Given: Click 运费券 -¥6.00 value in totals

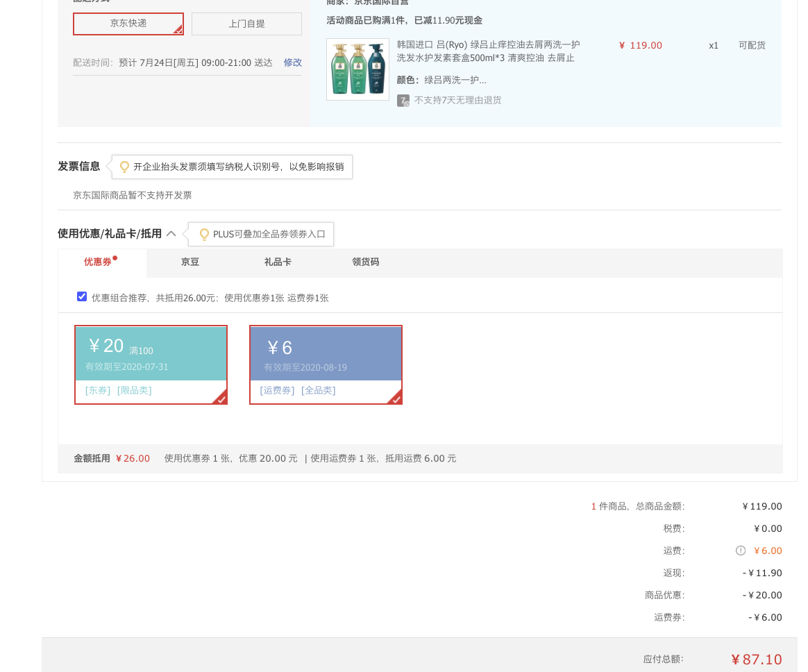Looking at the screenshot, I should (765, 617).
